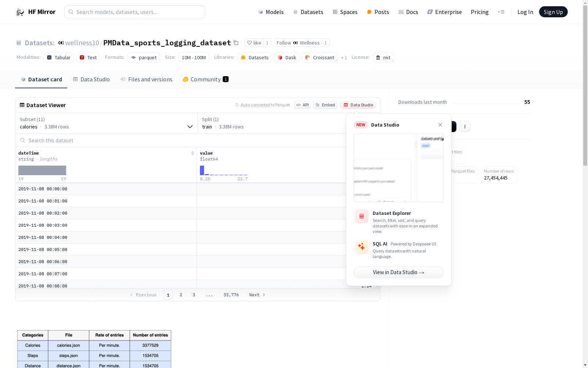Go to page 2 of the table
The image size is (588, 368).
coord(181,295)
